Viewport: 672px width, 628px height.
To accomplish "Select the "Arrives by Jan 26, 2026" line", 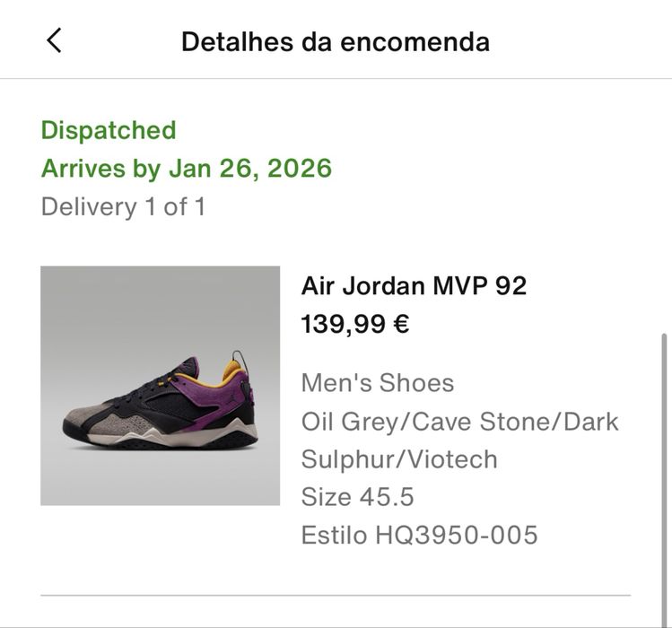I will point(187,168).
